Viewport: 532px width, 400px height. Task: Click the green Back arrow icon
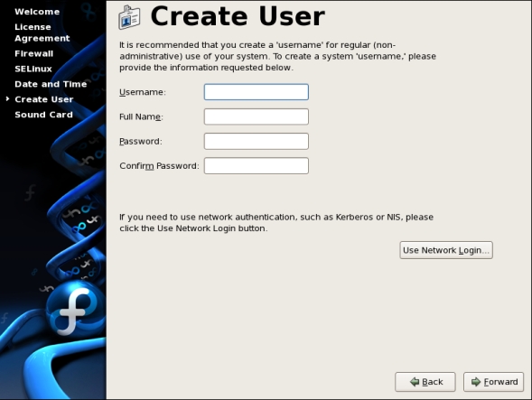click(x=415, y=382)
